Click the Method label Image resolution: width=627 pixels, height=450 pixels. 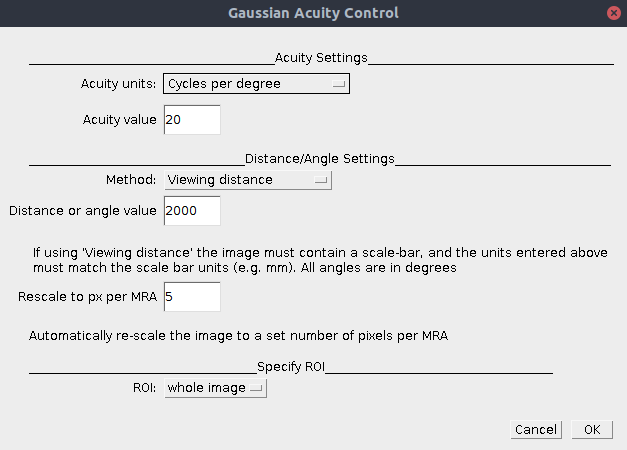[131, 180]
